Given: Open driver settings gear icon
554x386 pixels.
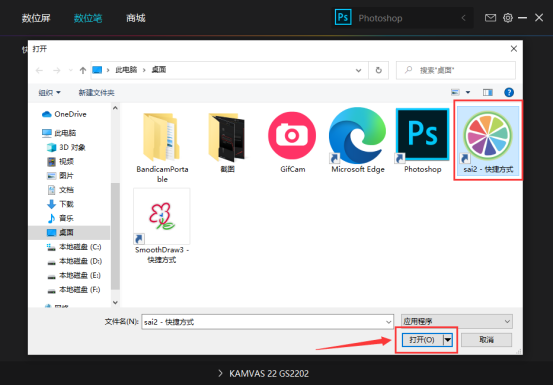Looking at the screenshot, I should 508,18.
